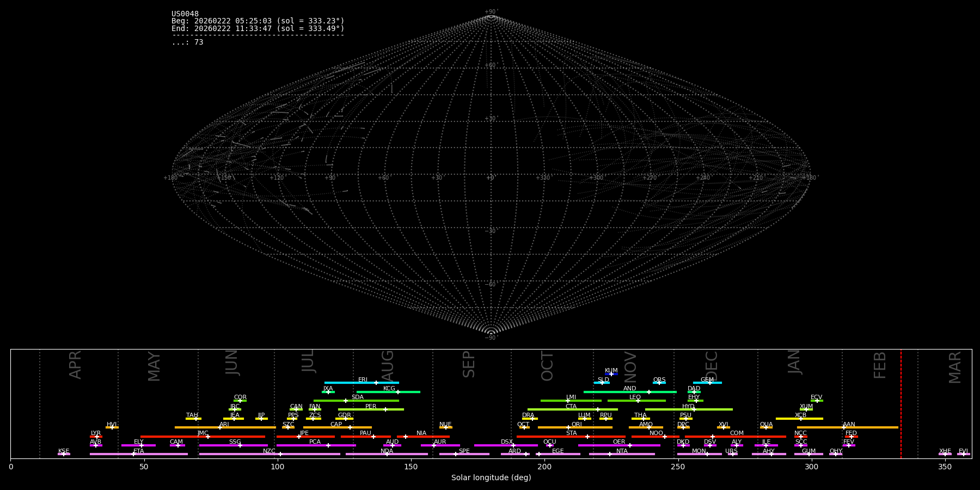Click the ETA shower label
The image size is (980, 490).
pyautogui.click(x=139, y=451)
